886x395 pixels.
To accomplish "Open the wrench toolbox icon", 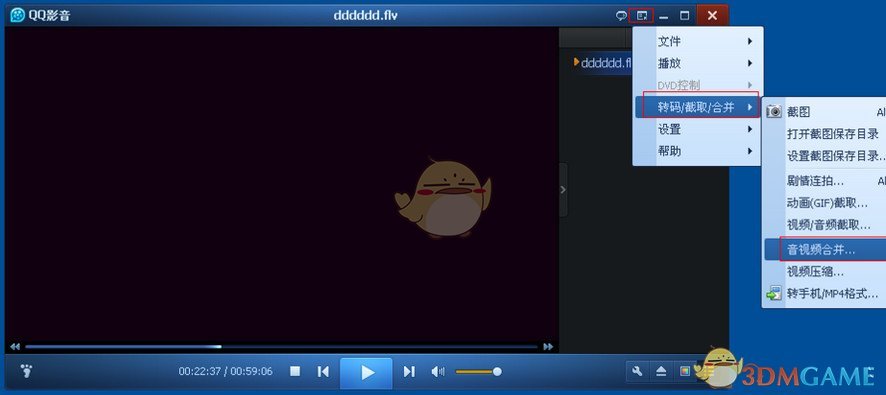I will pos(638,371).
